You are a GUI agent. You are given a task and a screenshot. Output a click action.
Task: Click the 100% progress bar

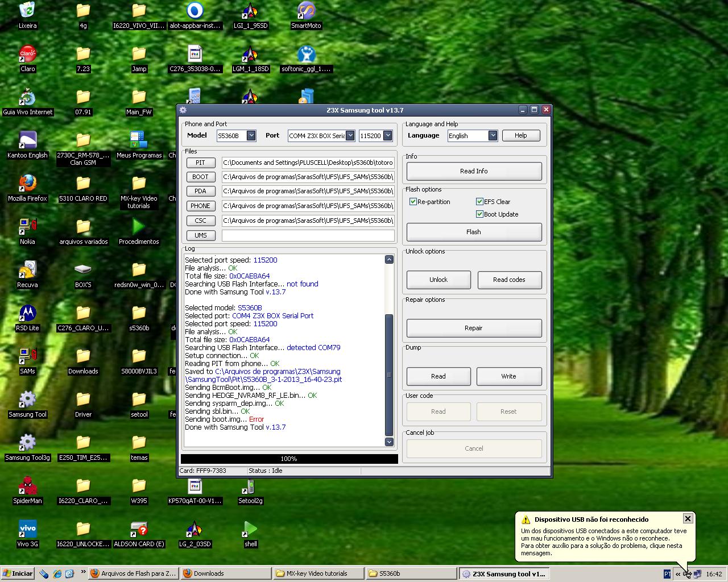tap(289, 459)
